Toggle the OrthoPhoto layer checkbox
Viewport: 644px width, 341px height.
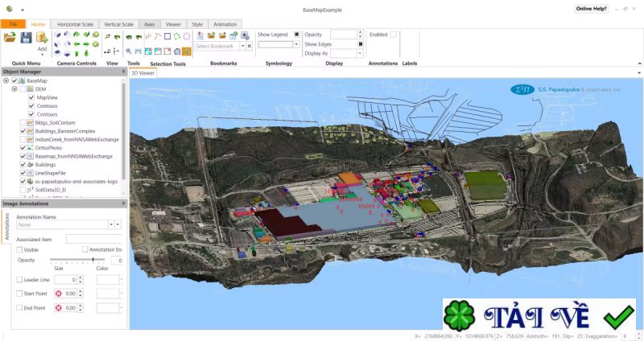click(x=23, y=148)
